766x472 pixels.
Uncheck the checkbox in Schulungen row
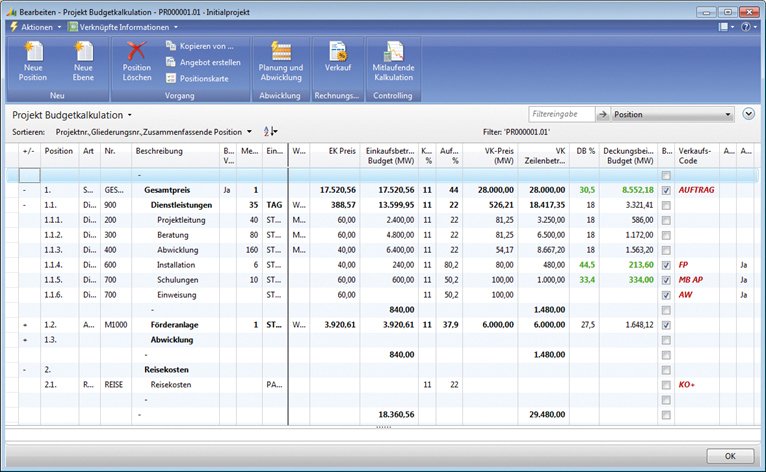pyautogui.click(x=666, y=280)
